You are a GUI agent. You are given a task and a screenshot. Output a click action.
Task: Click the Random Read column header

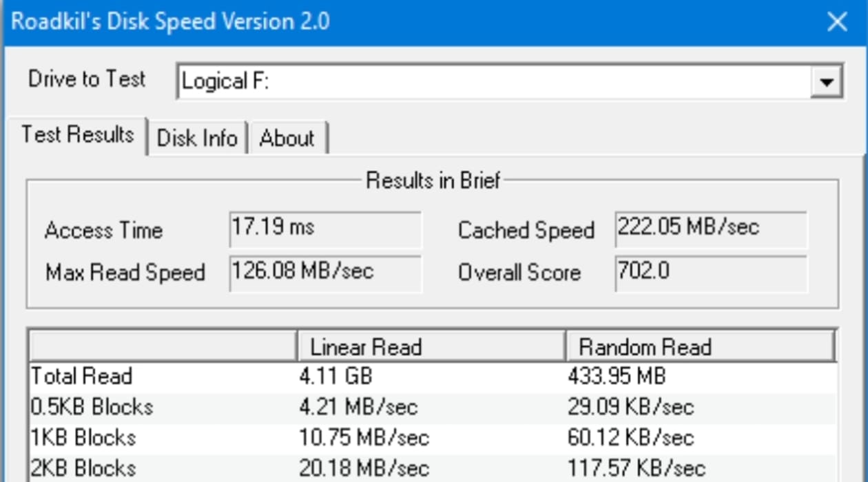point(700,346)
